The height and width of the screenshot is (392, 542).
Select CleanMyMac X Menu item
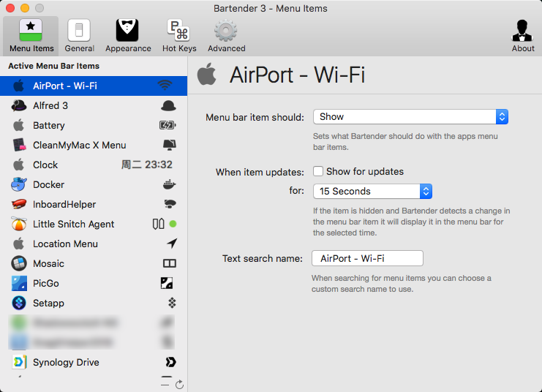[94, 145]
